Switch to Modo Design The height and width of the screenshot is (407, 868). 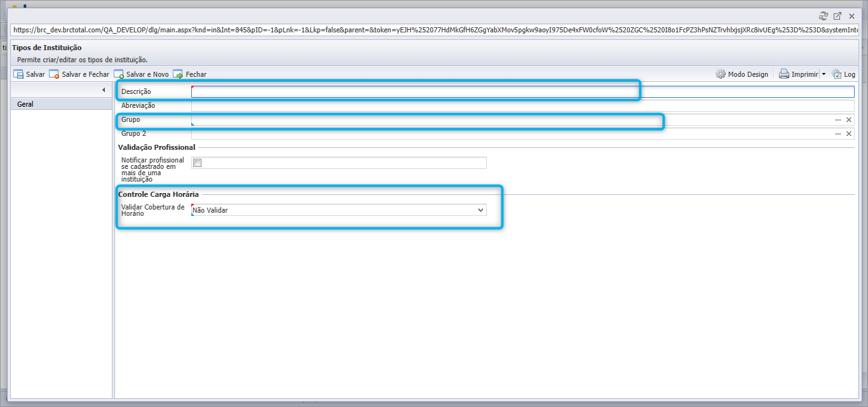click(x=742, y=74)
